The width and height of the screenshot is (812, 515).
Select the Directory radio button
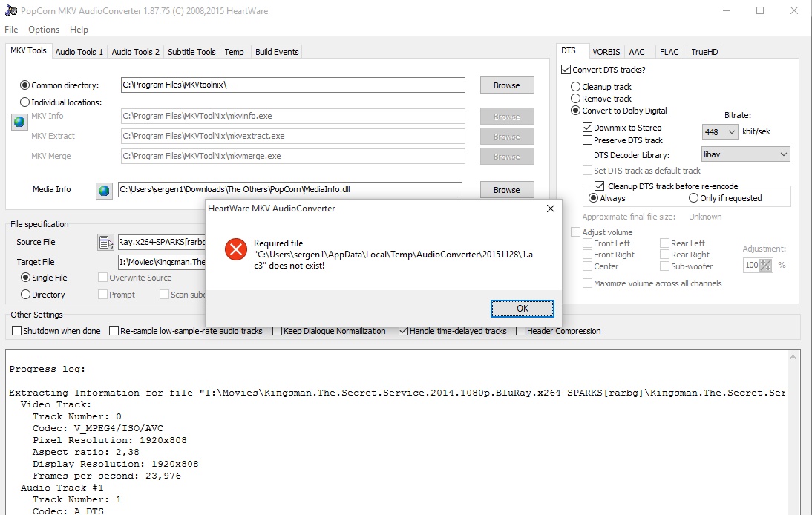point(25,295)
